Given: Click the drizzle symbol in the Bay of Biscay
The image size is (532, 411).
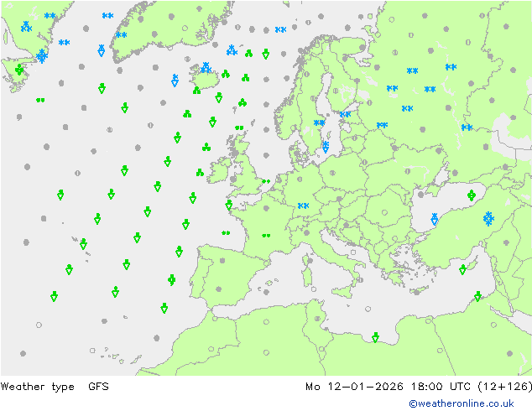Looking at the screenshot, I should pos(226,232).
